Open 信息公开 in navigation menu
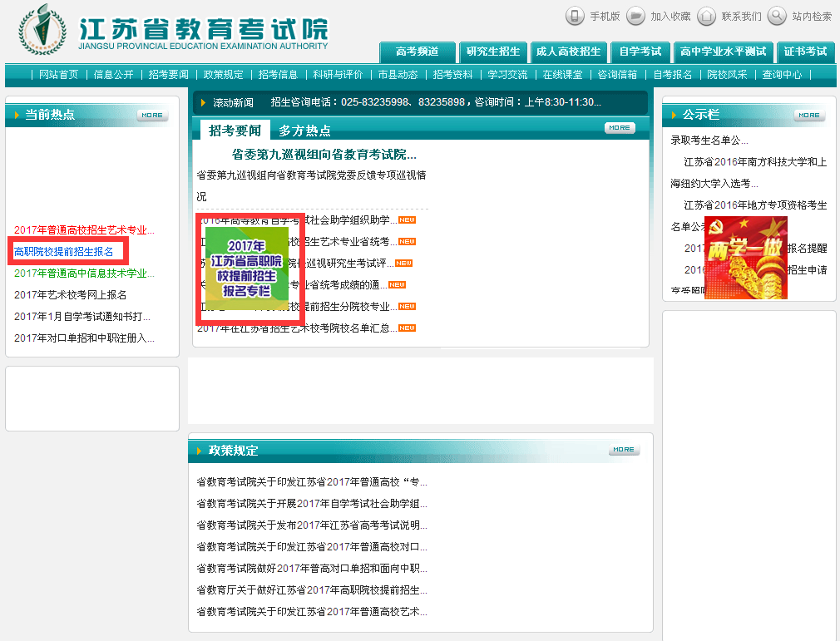This screenshot has width=840, height=641. pos(113,75)
